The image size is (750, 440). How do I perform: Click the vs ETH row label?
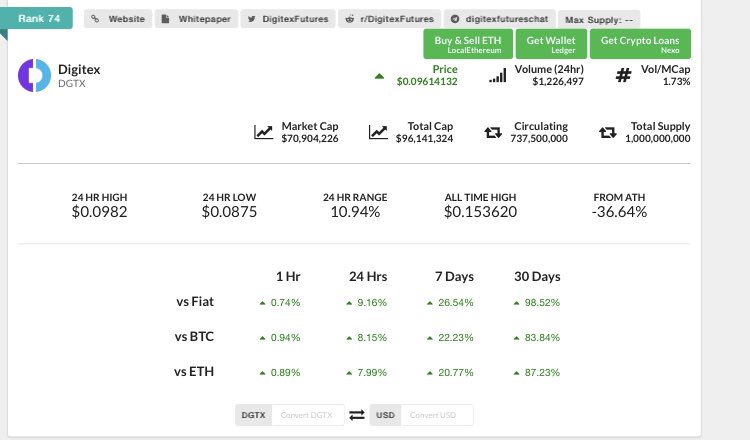(194, 371)
